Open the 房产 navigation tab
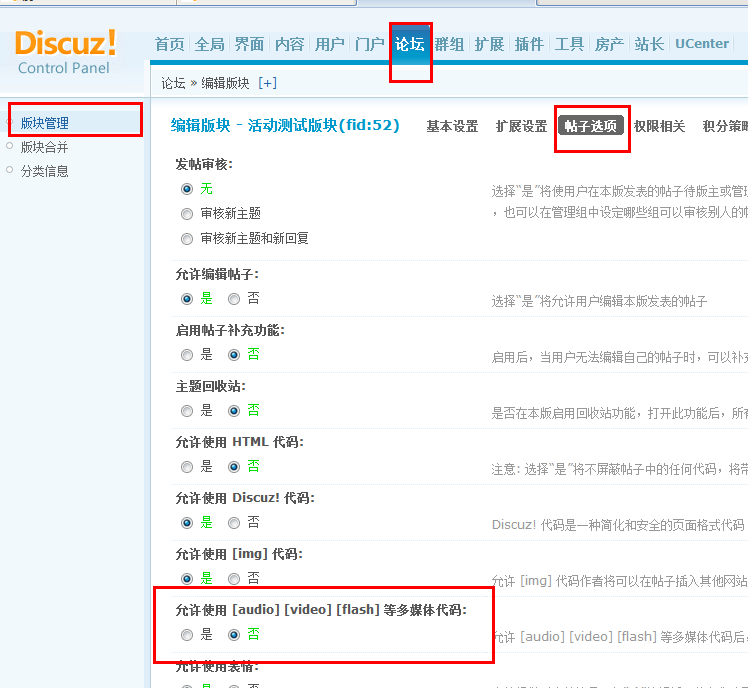 pos(609,44)
